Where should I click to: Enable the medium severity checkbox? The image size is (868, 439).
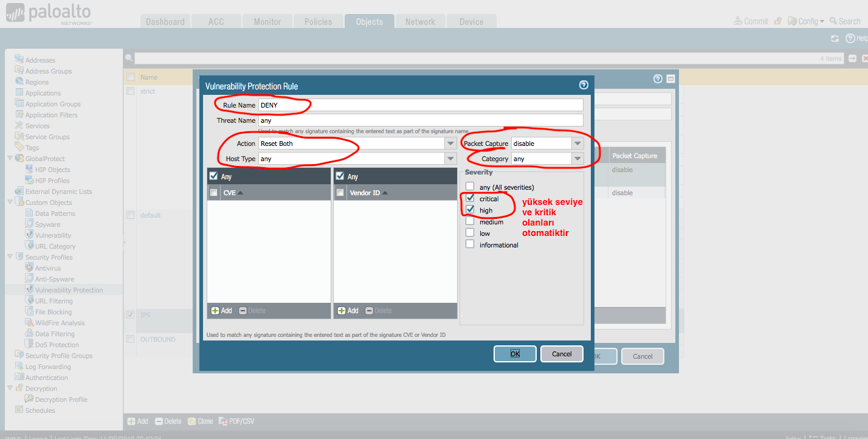click(x=470, y=222)
